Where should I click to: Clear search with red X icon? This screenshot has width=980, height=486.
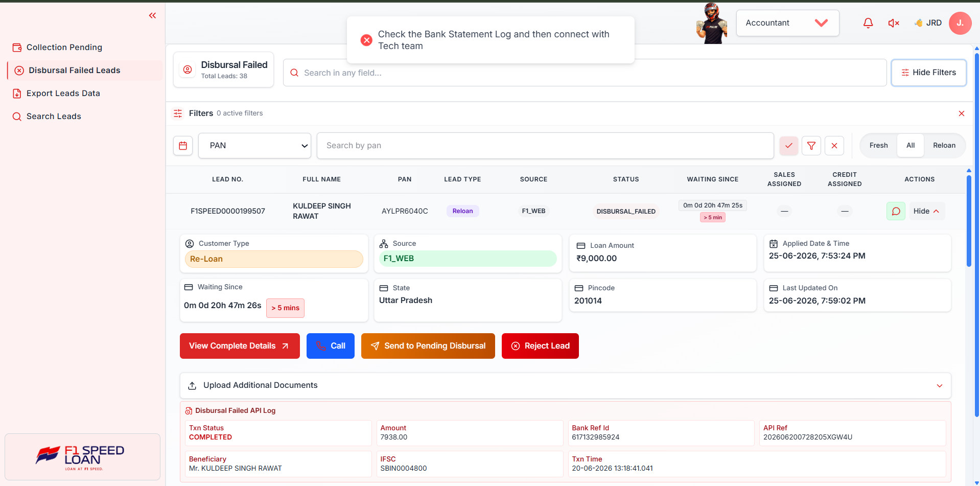834,146
